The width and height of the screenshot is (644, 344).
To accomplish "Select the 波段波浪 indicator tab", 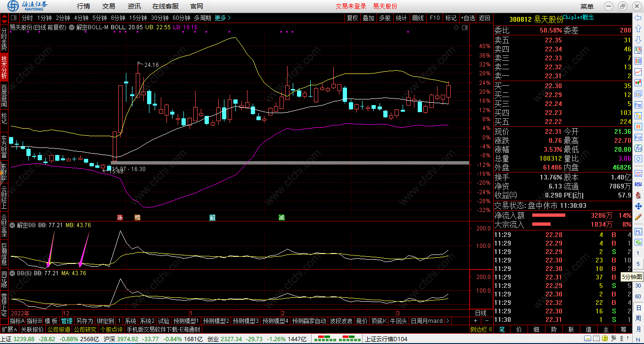I will (x=341, y=321).
